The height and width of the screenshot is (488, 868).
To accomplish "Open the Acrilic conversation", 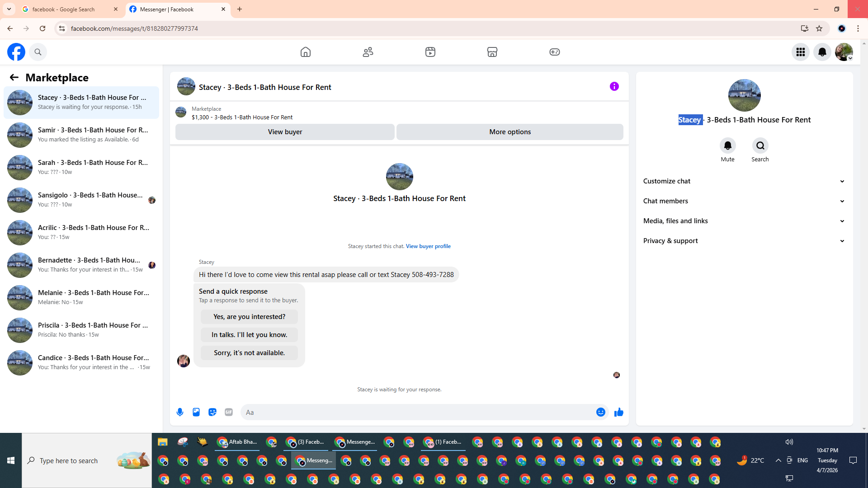I will click(81, 232).
